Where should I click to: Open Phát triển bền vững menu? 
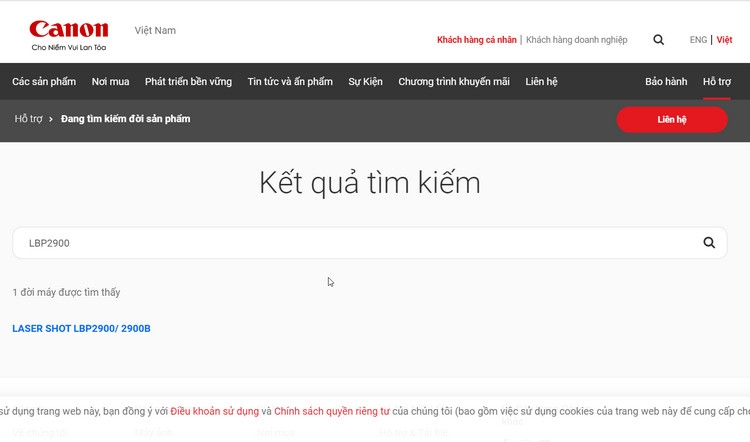click(x=188, y=81)
